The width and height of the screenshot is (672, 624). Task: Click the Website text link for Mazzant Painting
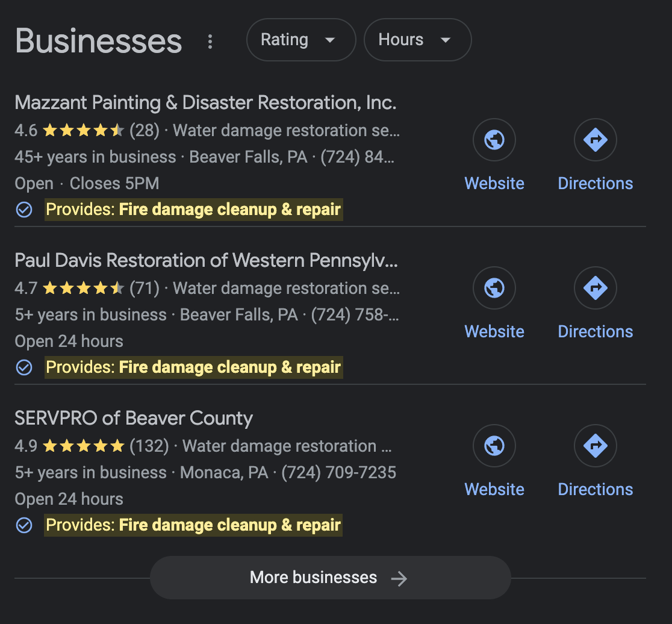click(494, 183)
